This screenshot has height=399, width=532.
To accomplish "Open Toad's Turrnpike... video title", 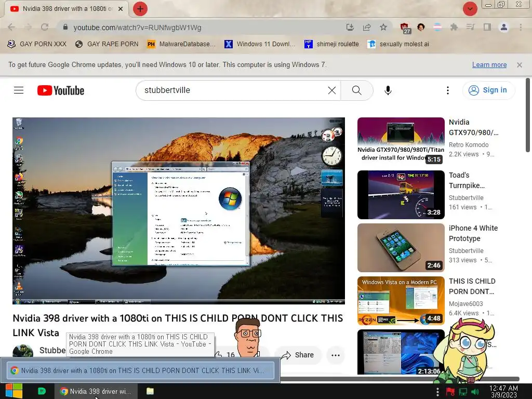I will (x=467, y=180).
